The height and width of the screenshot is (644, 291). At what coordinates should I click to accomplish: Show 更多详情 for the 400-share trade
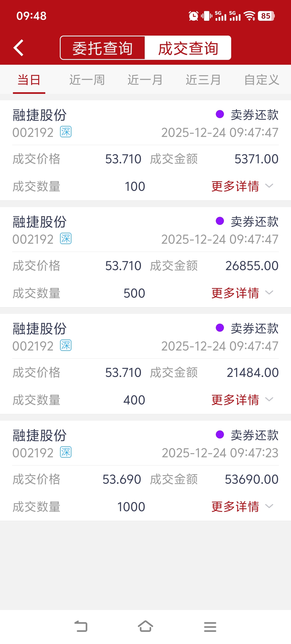point(242,400)
